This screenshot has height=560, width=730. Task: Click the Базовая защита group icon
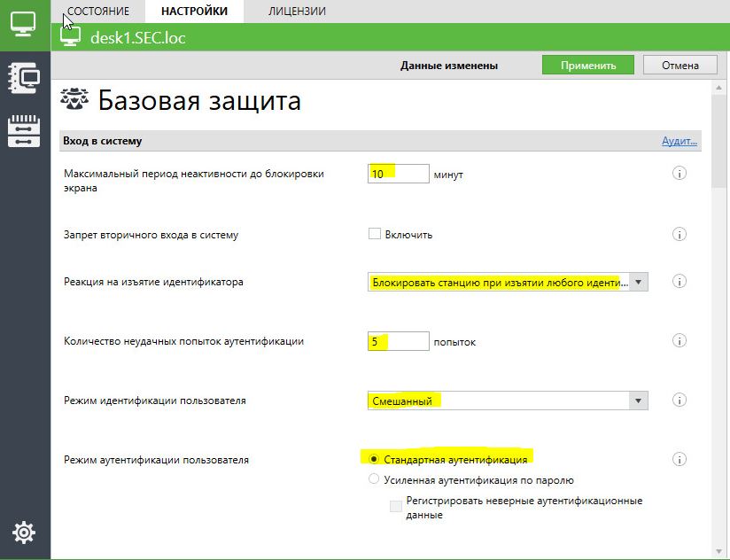coord(74,99)
